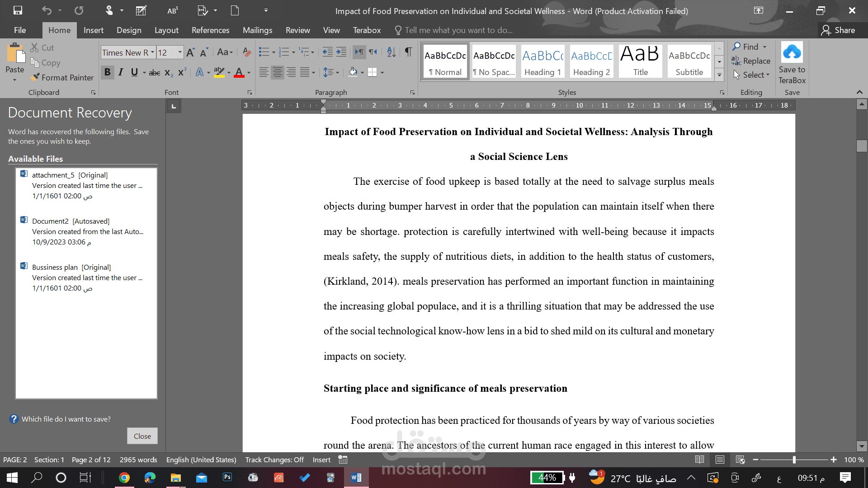
Task: Switch to Web Layout view icon
Action: pos(740,460)
